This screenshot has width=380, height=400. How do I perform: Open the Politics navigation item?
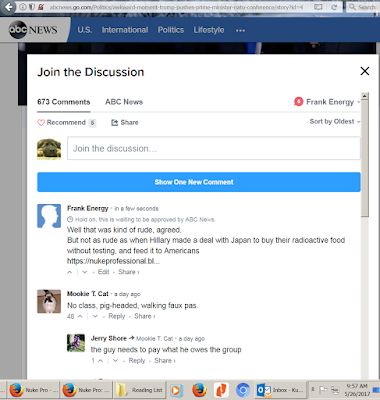point(171,30)
